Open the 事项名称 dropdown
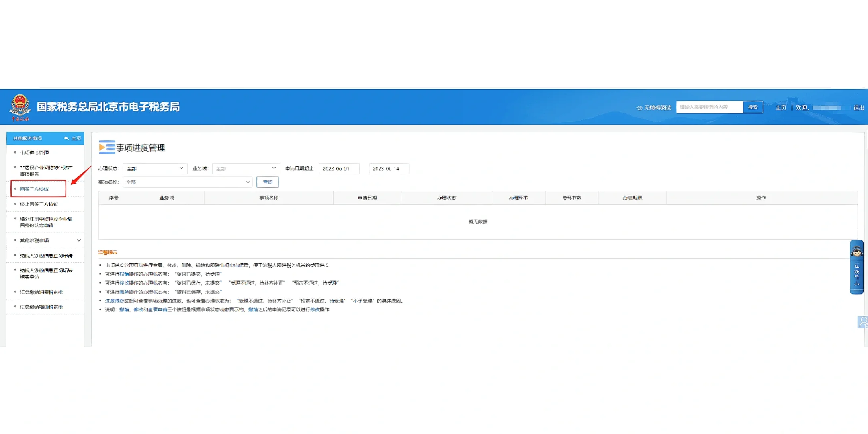This screenshot has width=868, height=434. pos(187,182)
